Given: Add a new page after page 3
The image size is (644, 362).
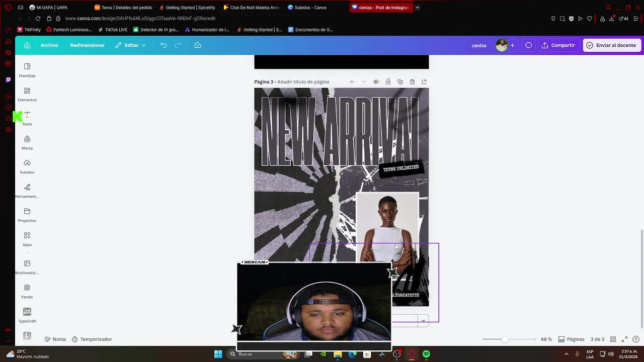Looking at the screenshot, I should click(424, 82).
